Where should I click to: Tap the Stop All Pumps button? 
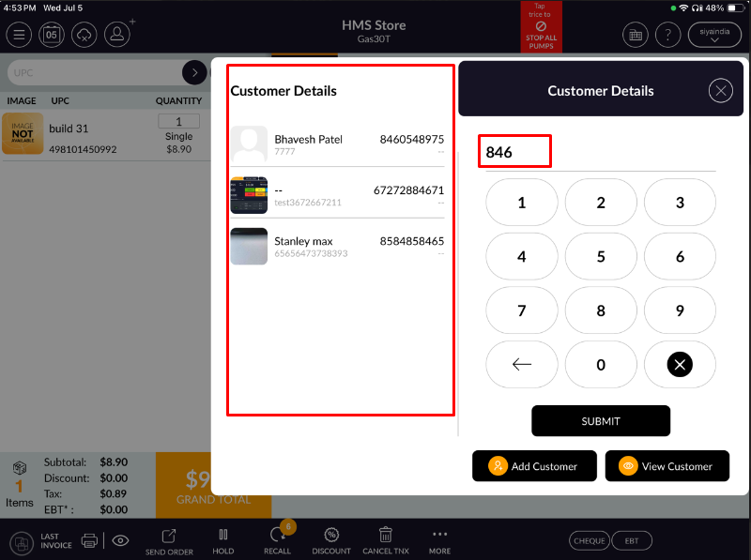541,26
